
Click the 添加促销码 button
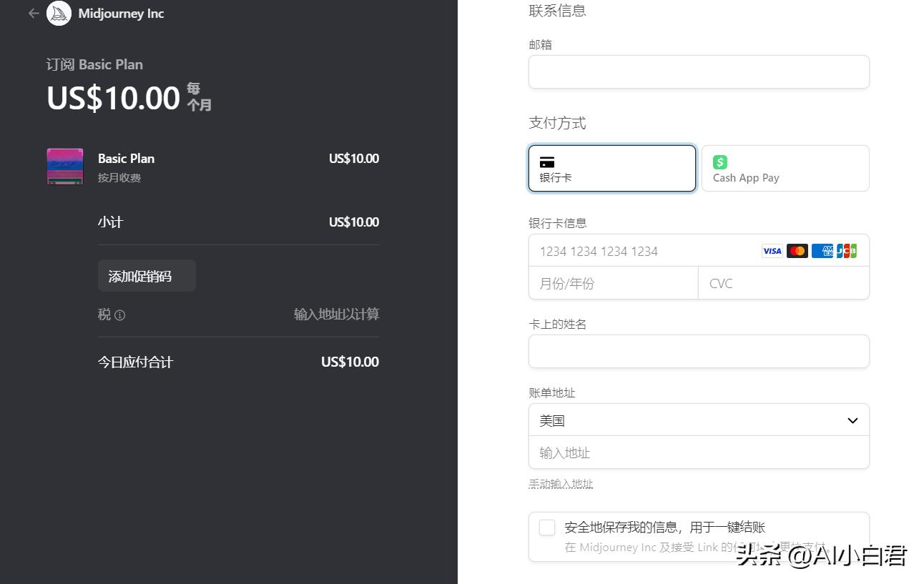click(147, 275)
